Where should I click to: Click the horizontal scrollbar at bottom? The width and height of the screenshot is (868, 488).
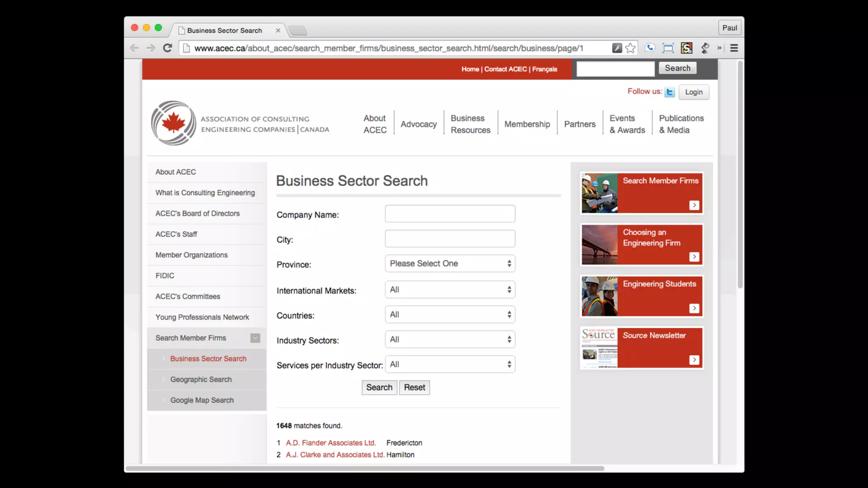click(x=364, y=469)
